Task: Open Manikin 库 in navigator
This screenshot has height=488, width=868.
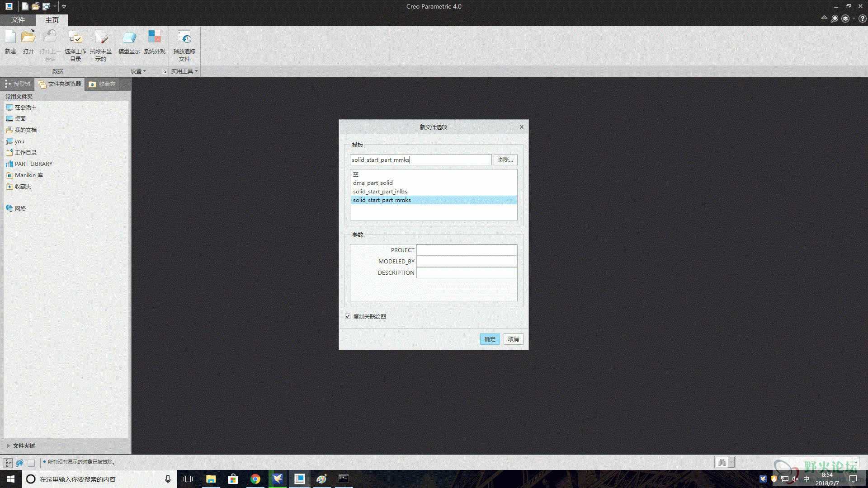Action: [x=24, y=175]
